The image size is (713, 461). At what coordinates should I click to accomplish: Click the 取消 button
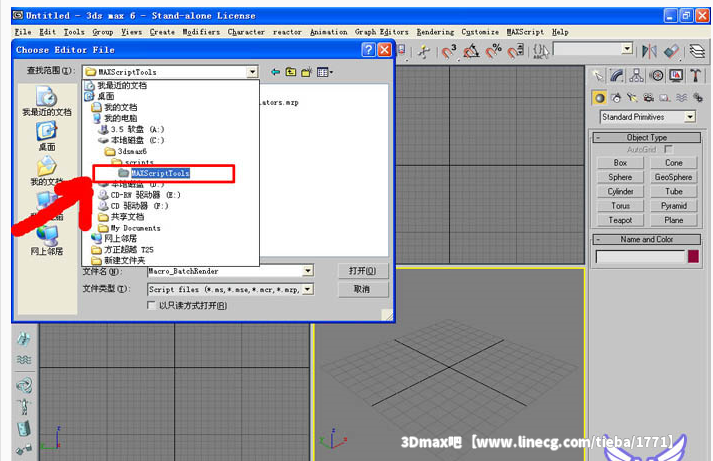click(x=363, y=289)
